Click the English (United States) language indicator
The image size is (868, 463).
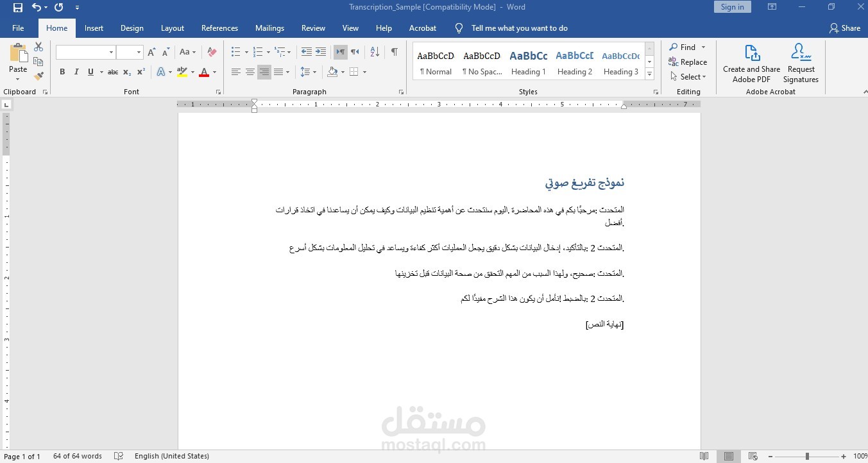coord(172,456)
